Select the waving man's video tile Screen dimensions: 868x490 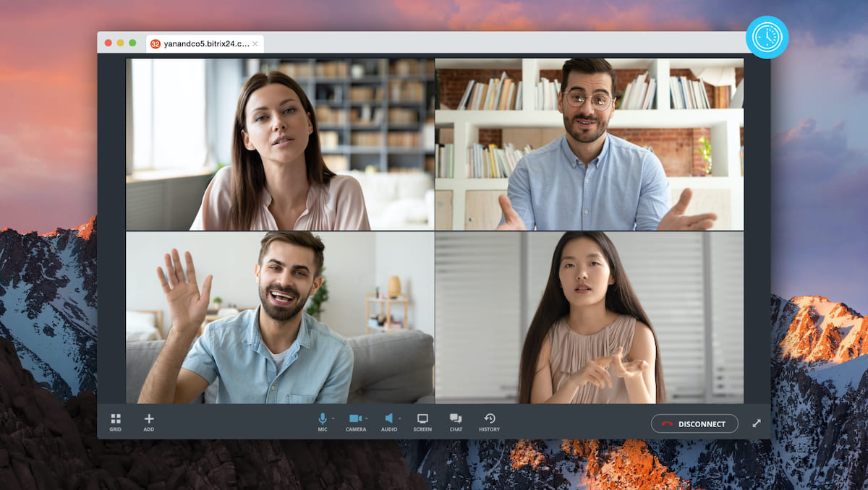280,317
